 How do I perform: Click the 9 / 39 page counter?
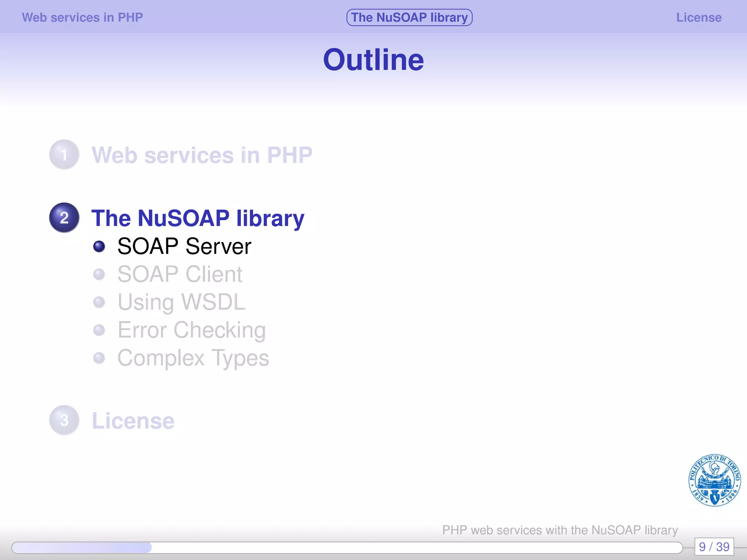click(714, 547)
